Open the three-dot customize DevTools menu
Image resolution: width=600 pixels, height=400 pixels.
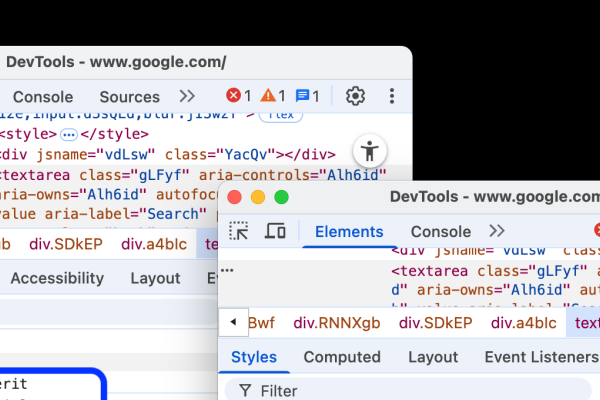tap(391, 96)
